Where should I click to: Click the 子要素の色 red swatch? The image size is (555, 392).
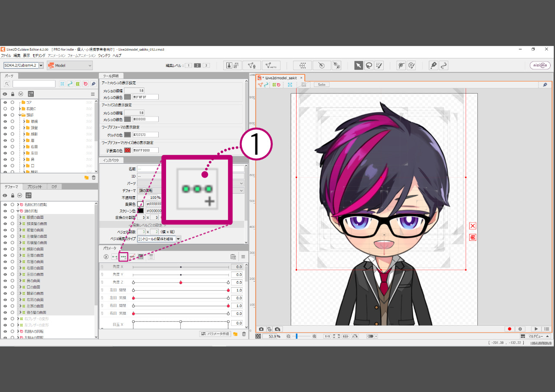(127, 150)
